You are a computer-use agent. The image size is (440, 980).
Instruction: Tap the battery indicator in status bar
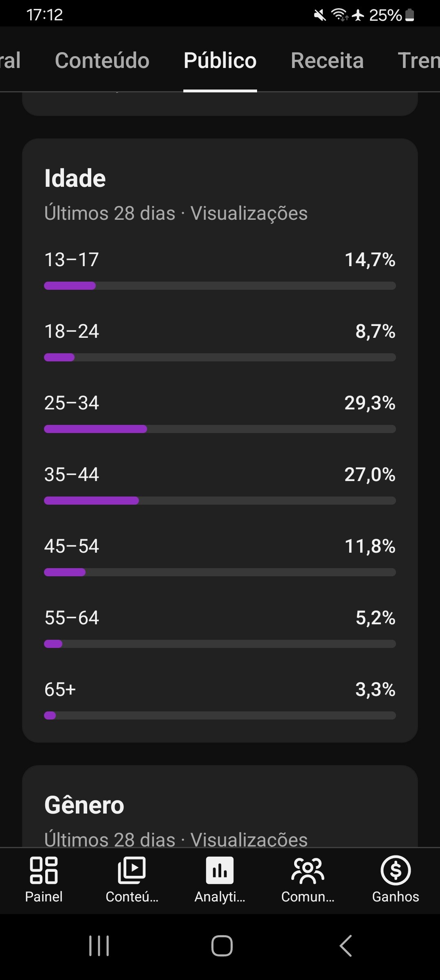click(x=410, y=15)
